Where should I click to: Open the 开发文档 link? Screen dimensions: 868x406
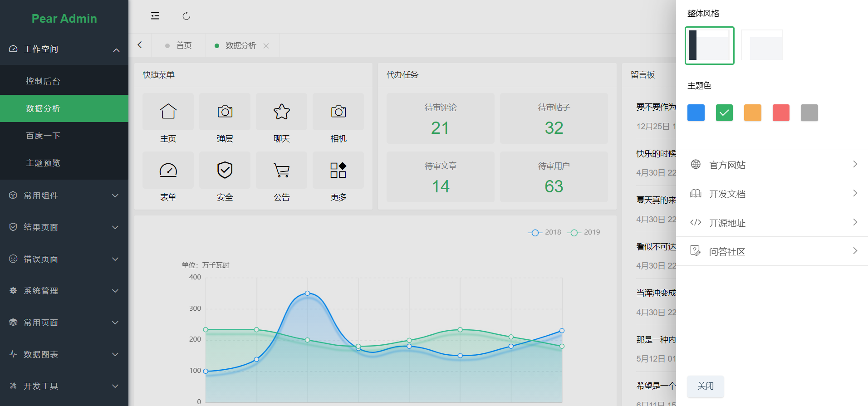click(772, 194)
